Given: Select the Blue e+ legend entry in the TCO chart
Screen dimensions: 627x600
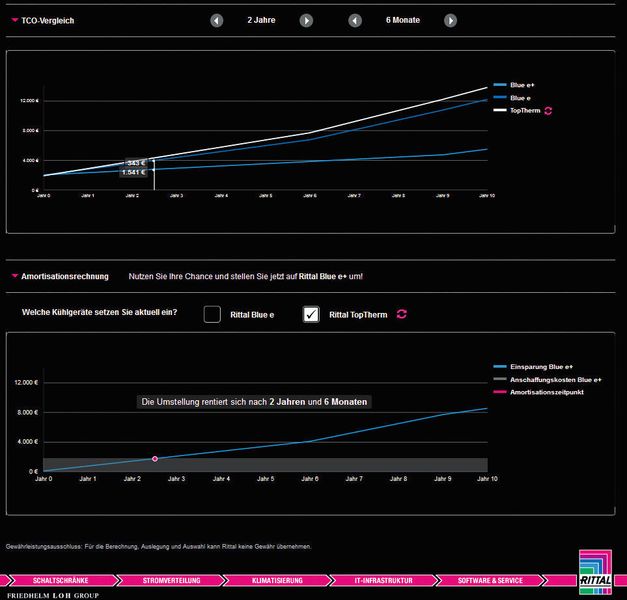Looking at the screenshot, I should 514,85.
